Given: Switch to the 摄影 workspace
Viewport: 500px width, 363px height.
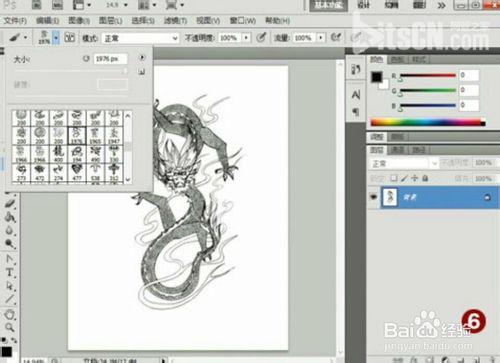Looking at the screenshot, I should click(419, 5).
